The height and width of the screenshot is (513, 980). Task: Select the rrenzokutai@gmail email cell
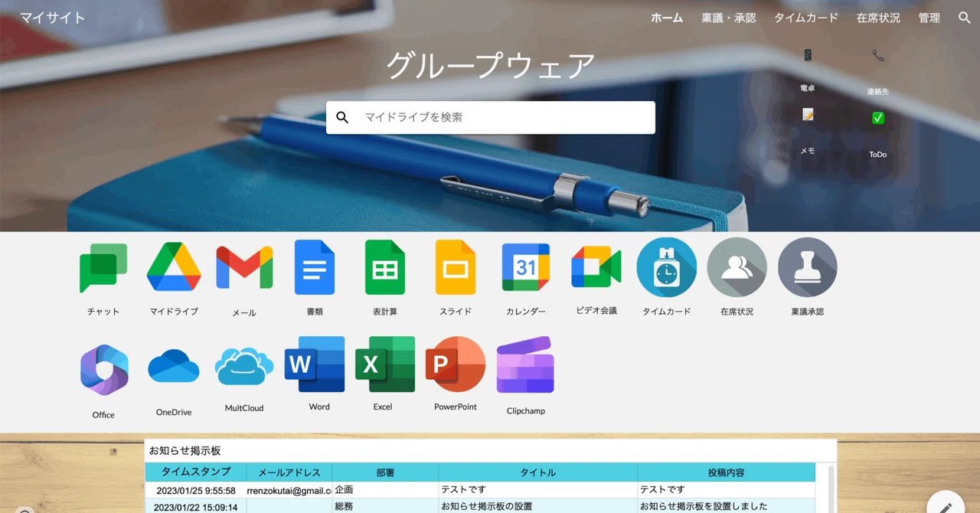click(289, 490)
